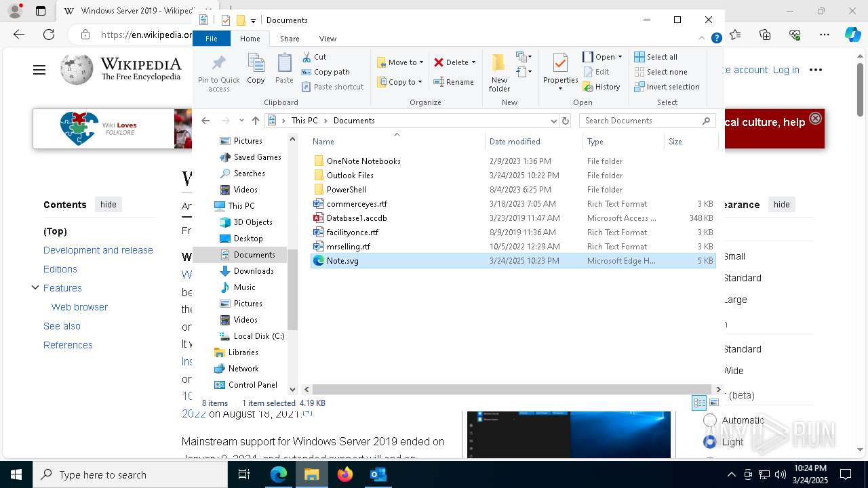Expand Properties dropdown arrow
Image resolution: width=868 pixels, height=488 pixels.
point(560,89)
